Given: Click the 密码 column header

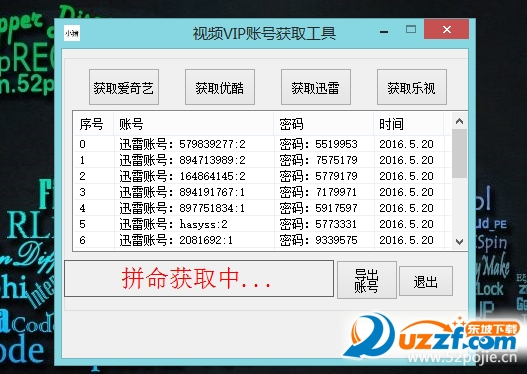Looking at the screenshot, I should tap(324, 124).
